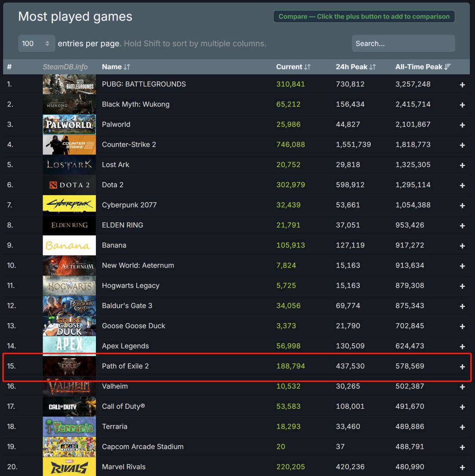Click the Dota 2 logo thumbnail
This screenshot has height=476, width=475.
69,185
